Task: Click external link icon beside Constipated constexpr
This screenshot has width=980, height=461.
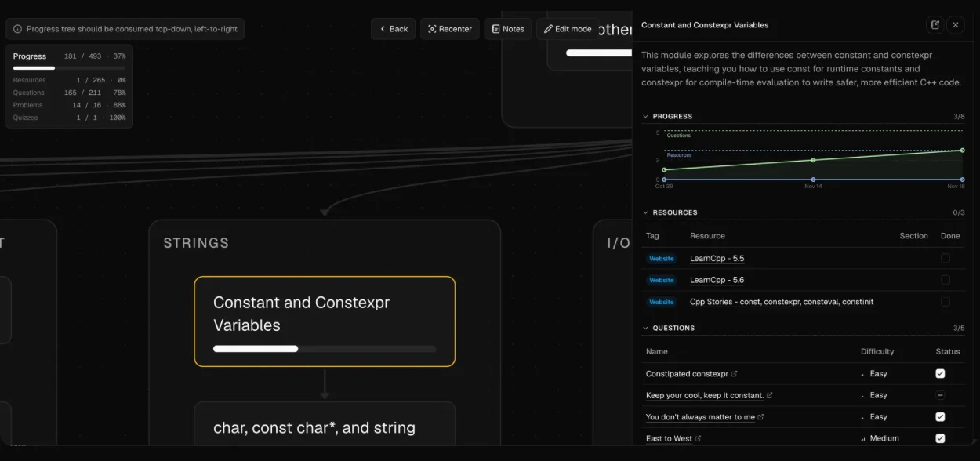Action: point(735,374)
